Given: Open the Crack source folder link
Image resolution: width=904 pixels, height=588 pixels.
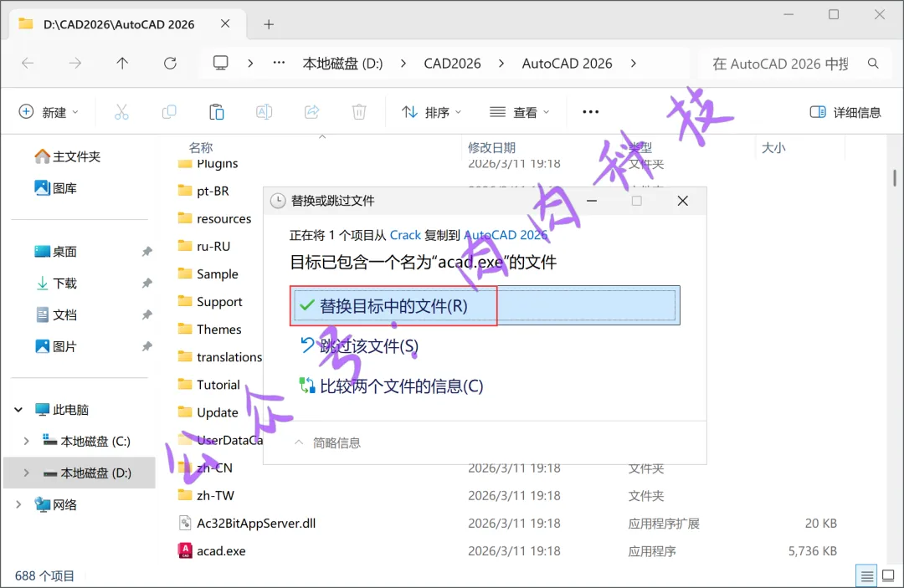Looking at the screenshot, I should [405, 235].
